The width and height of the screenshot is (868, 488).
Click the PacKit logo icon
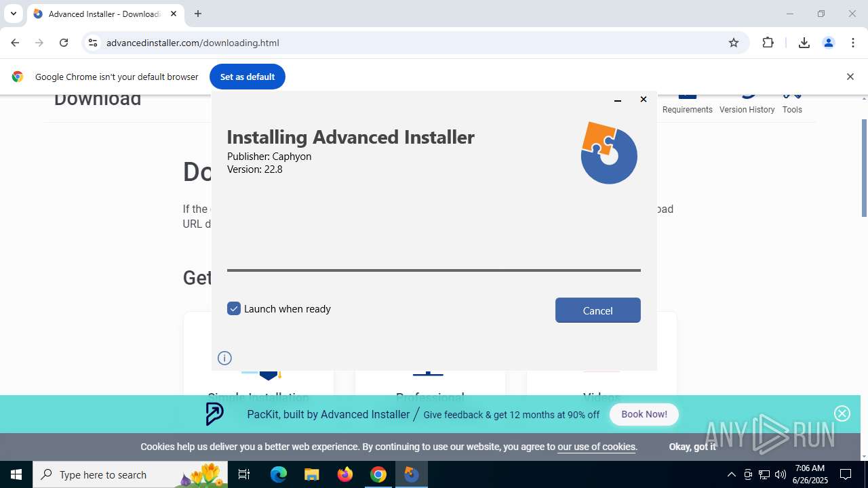214,414
